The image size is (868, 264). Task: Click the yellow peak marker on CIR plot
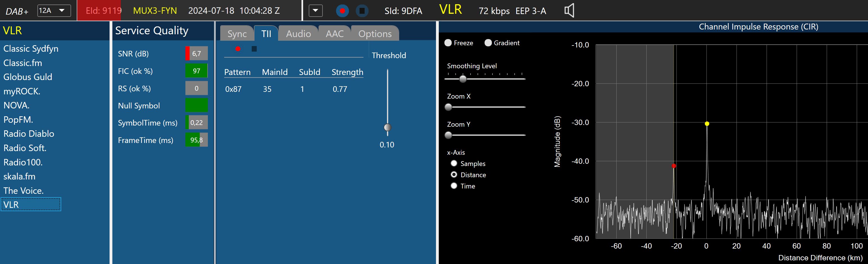tap(706, 124)
